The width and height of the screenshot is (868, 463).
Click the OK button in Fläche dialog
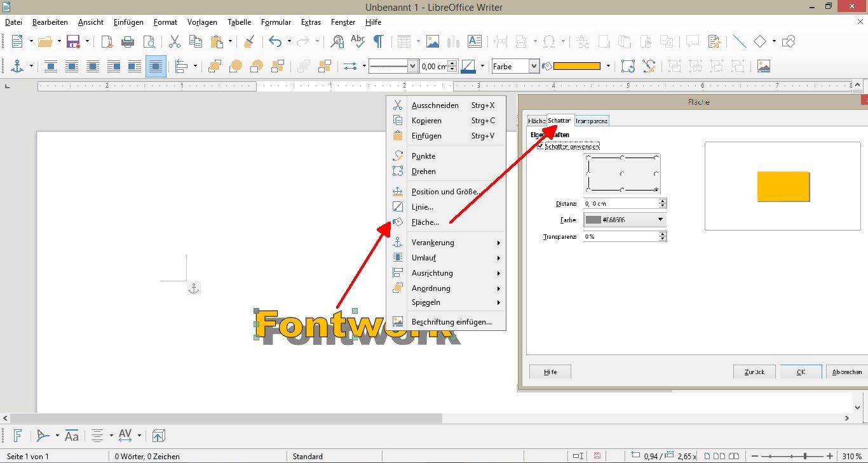(x=801, y=372)
